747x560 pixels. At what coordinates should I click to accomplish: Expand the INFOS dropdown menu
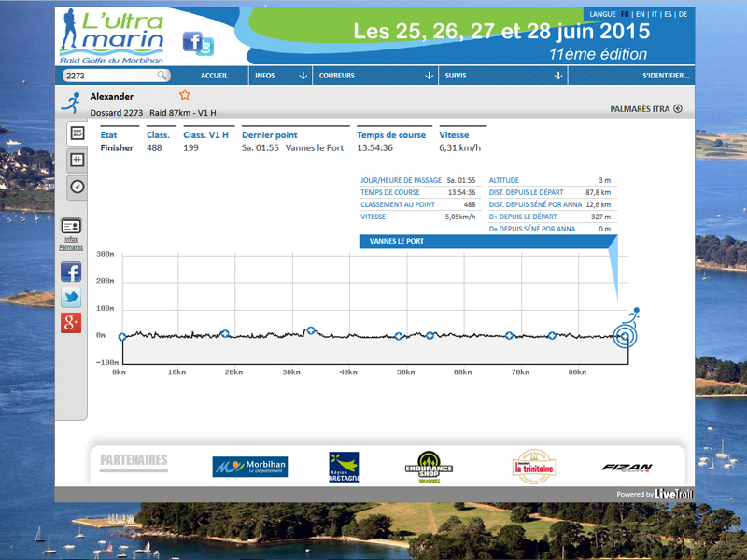point(281,76)
